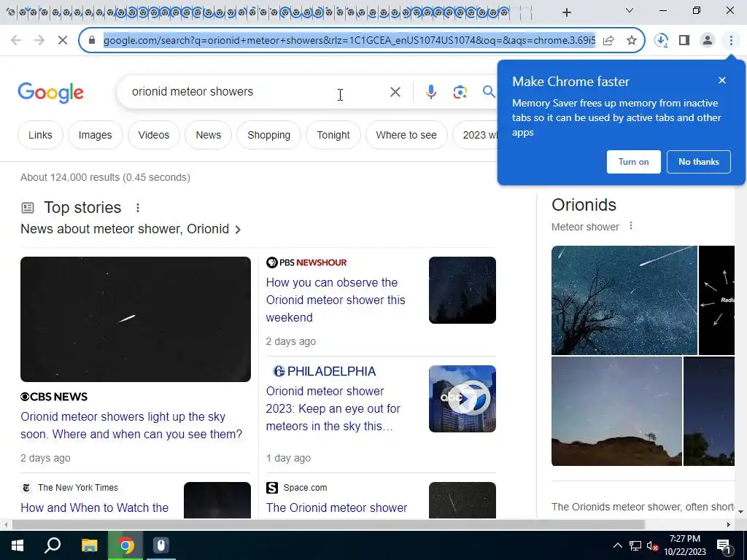Open Chrome downloads icon
This screenshot has width=747, height=560.
click(x=661, y=41)
